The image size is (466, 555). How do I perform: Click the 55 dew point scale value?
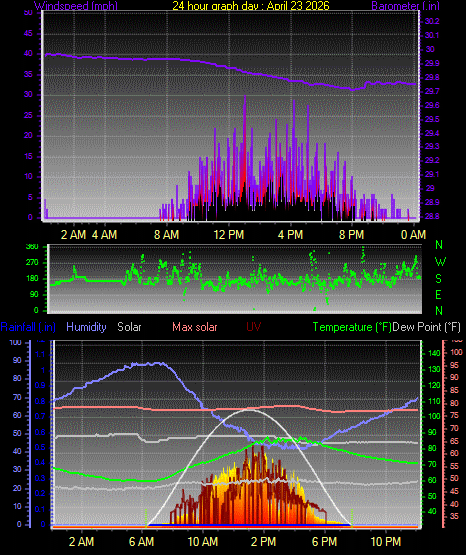454,466
